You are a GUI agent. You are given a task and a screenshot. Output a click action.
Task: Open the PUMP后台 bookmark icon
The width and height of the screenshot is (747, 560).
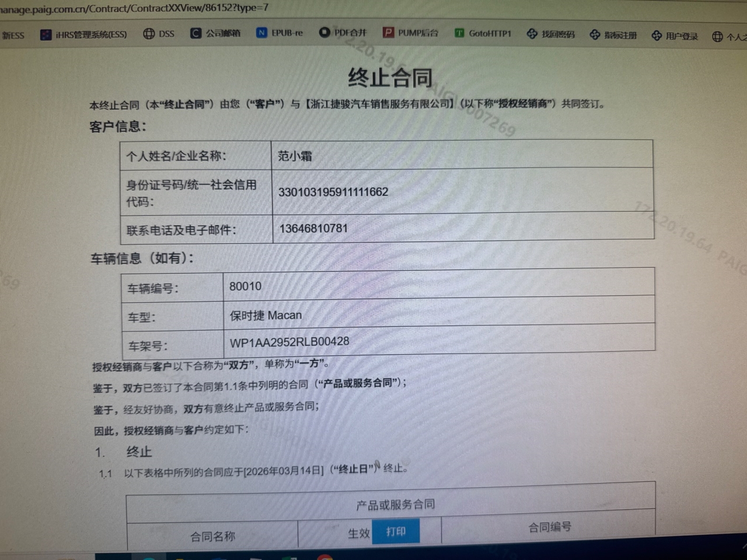[388, 33]
